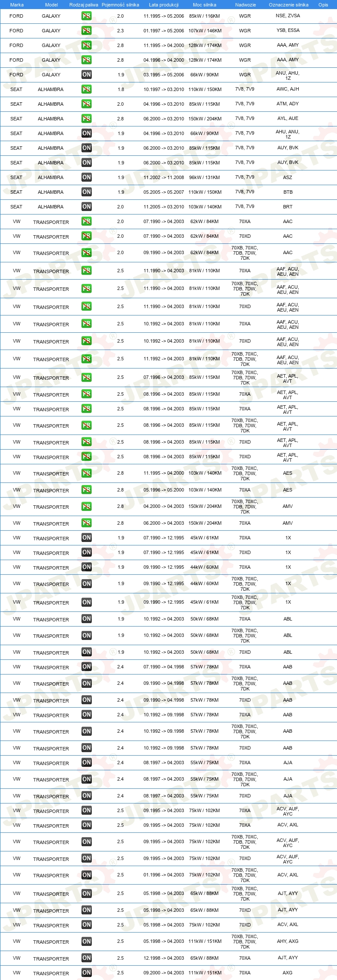The width and height of the screenshot is (337, 980).
Task: Click the petrol icon for Ford Galaxy 2.3
Action: pyautogui.click(x=86, y=31)
